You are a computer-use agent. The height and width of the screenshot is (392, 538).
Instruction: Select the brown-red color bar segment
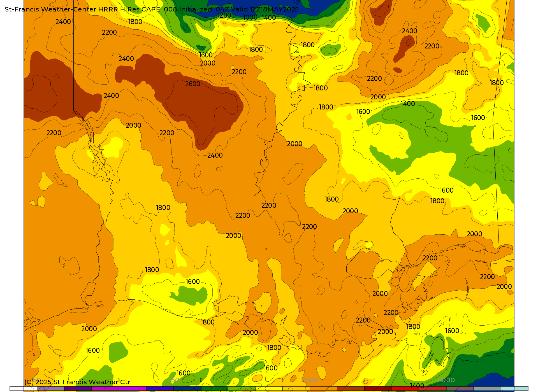tap(351, 389)
